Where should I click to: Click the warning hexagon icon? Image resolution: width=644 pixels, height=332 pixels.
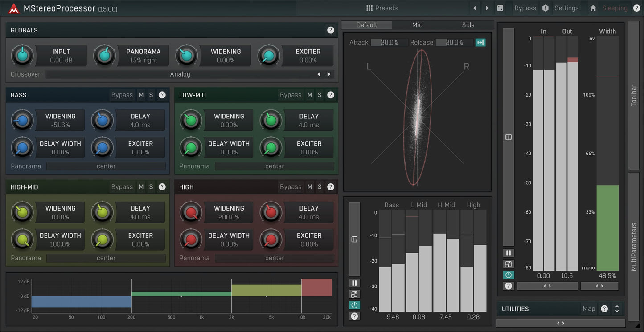pyautogui.click(x=545, y=8)
